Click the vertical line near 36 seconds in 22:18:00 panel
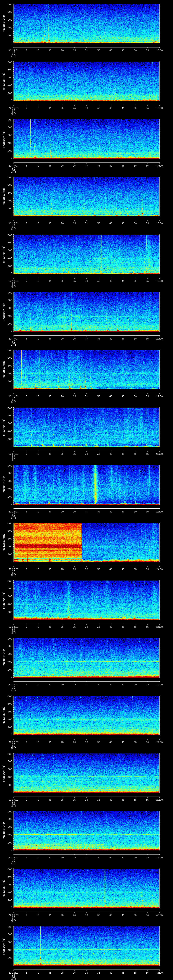 [101, 254]
